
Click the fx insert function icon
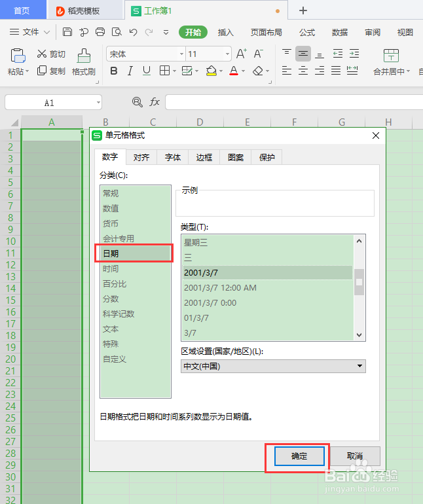tap(155, 102)
